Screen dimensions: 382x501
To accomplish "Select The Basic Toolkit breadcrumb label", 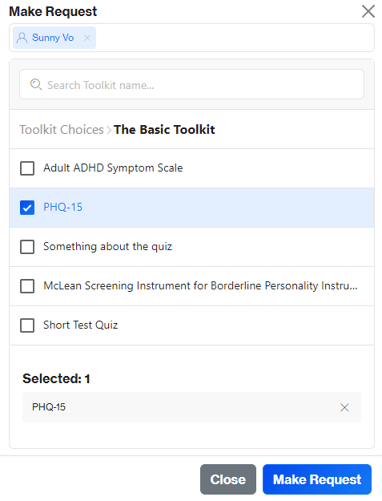I will coord(164,130).
